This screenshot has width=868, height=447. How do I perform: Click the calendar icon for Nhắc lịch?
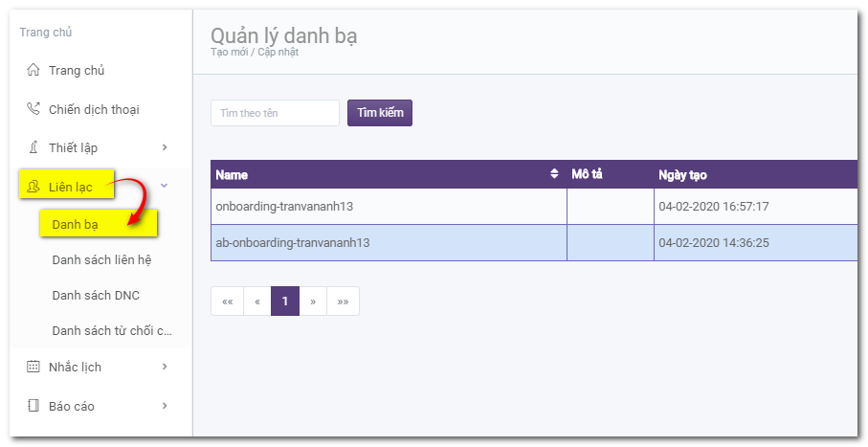[x=33, y=367]
